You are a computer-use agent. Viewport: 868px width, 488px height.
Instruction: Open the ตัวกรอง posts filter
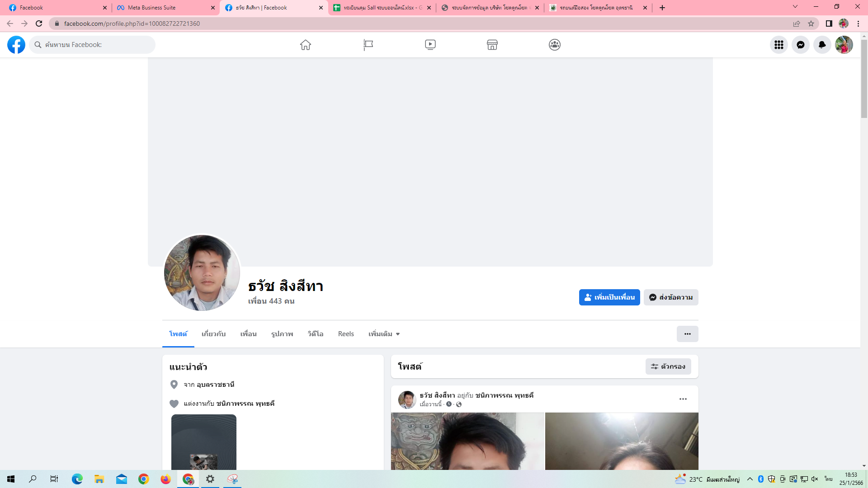pos(668,366)
